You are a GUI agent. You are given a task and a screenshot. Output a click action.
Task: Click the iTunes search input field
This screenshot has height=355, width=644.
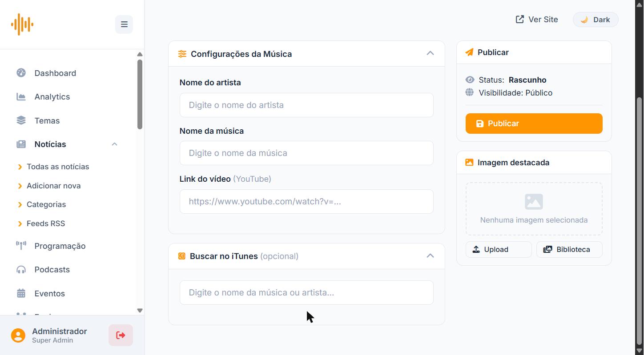click(x=306, y=292)
